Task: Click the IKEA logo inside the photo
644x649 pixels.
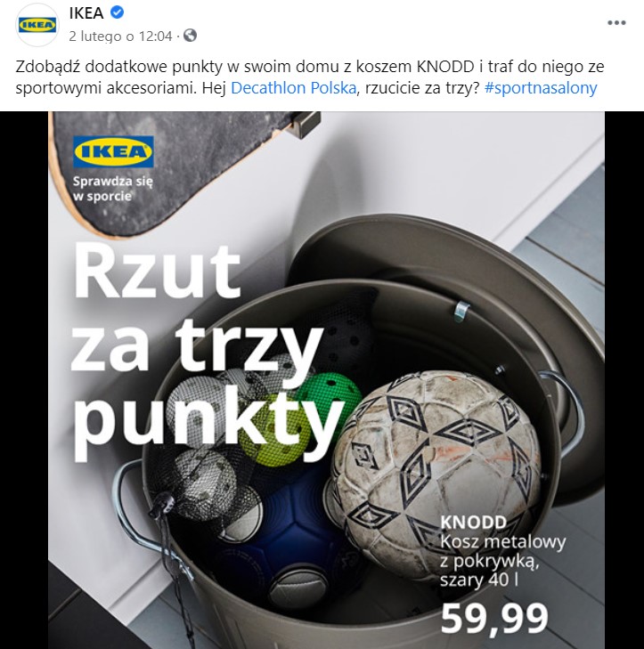Action: 113,151
